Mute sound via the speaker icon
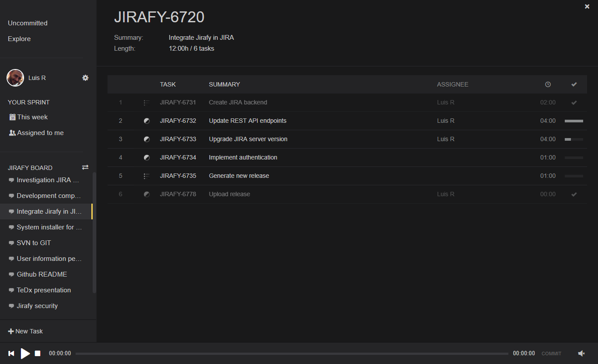The width and height of the screenshot is (598, 364). (x=581, y=353)
